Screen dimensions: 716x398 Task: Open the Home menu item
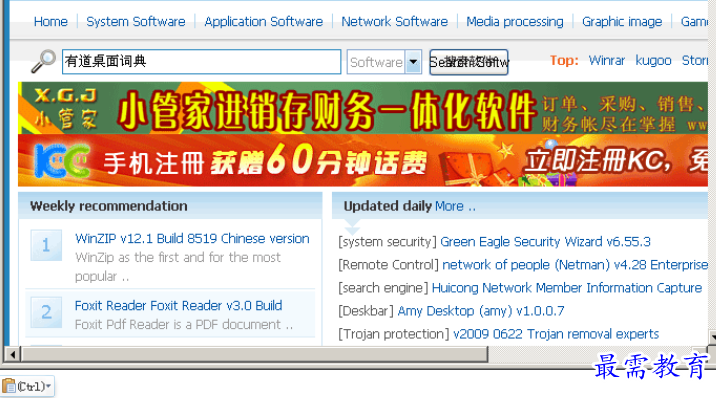[51, 21]
